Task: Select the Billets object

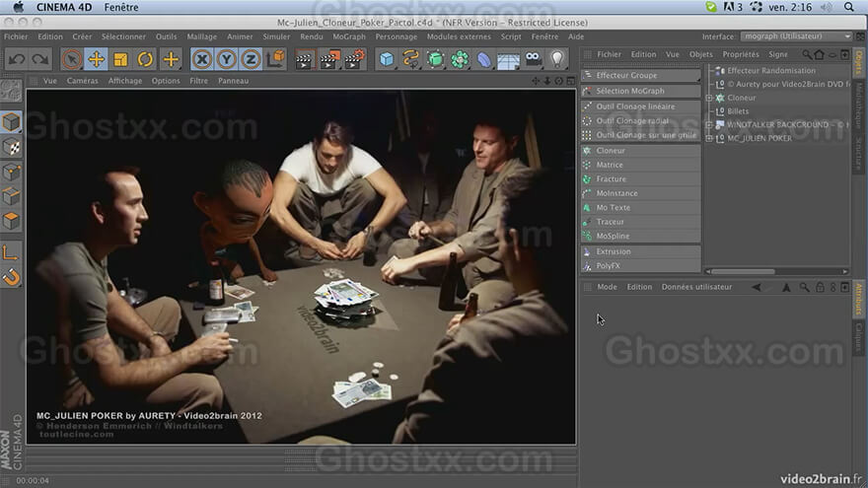Action: click(738, 111)
